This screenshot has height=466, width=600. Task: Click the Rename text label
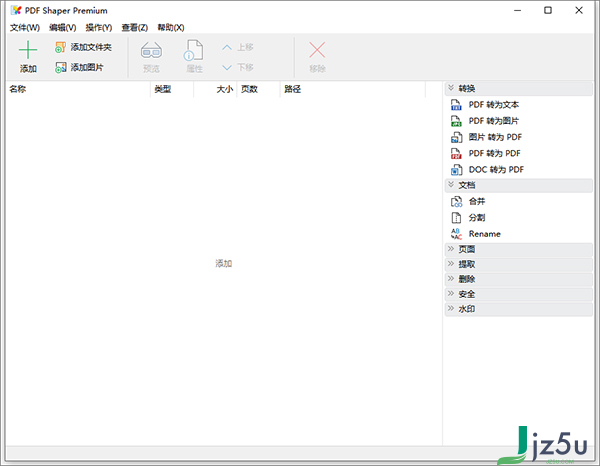484,234
